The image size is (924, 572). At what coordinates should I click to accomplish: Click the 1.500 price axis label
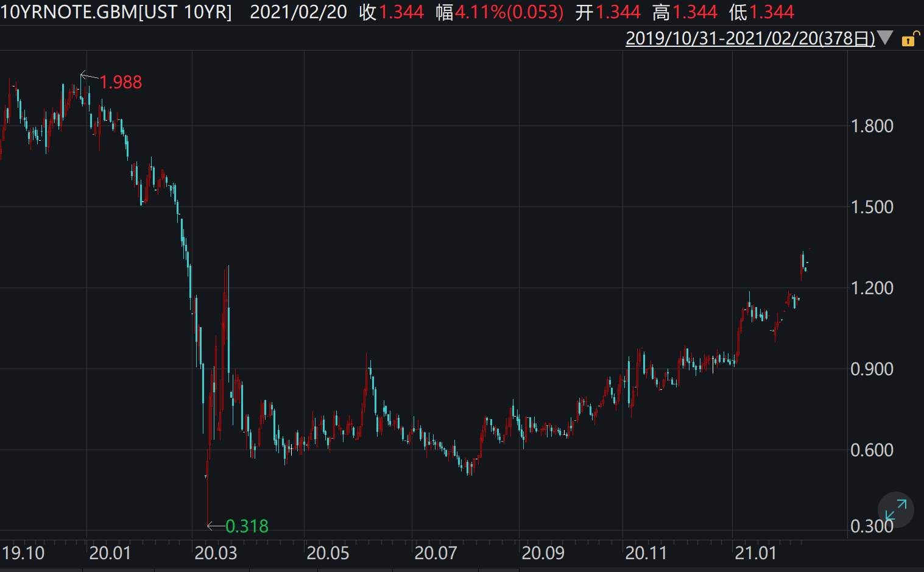click(x=872, y=207)
